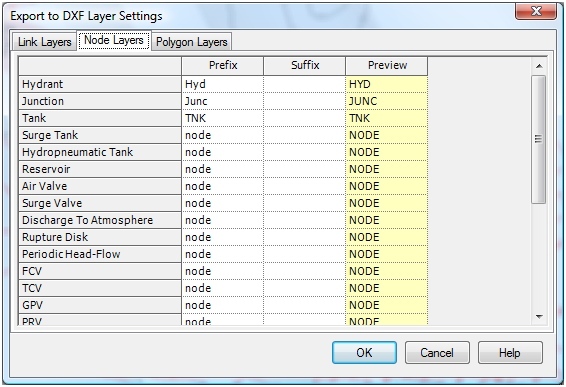Click the Rupture Disk prefix cell

coord(223,237)
